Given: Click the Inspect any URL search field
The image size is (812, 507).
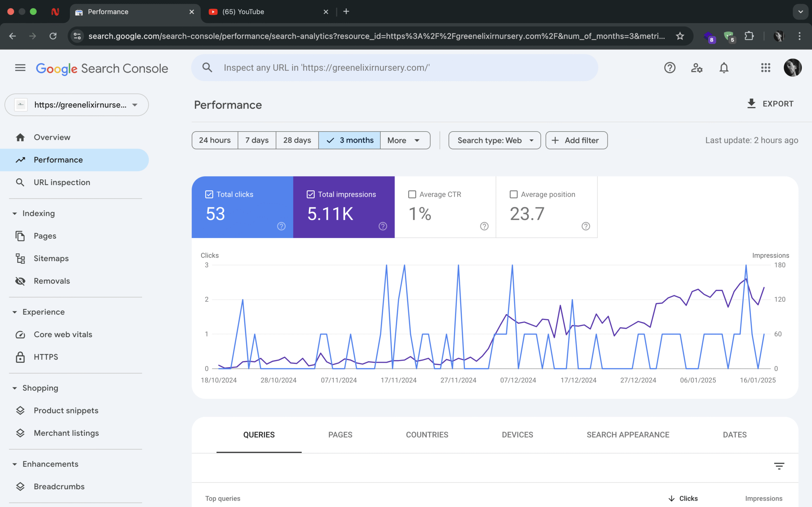Looking at the screenshot, I should click(394, 68).
